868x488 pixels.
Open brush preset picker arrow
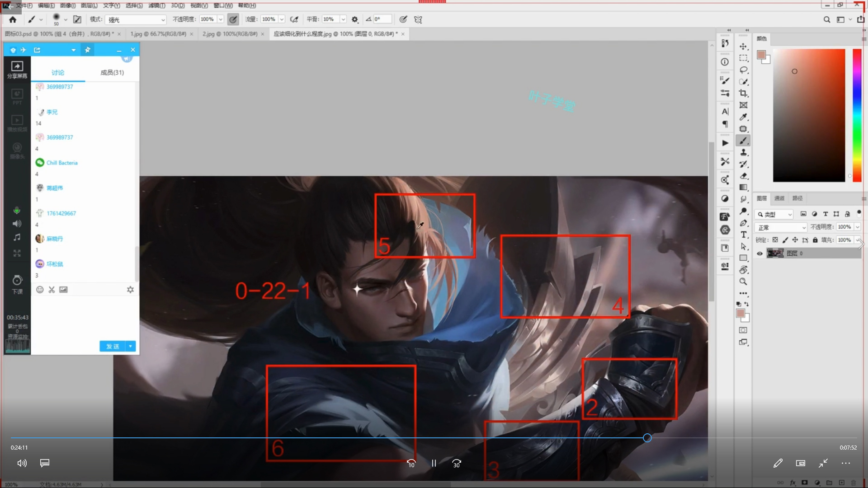pyautogui.click(x=66, y=20)
